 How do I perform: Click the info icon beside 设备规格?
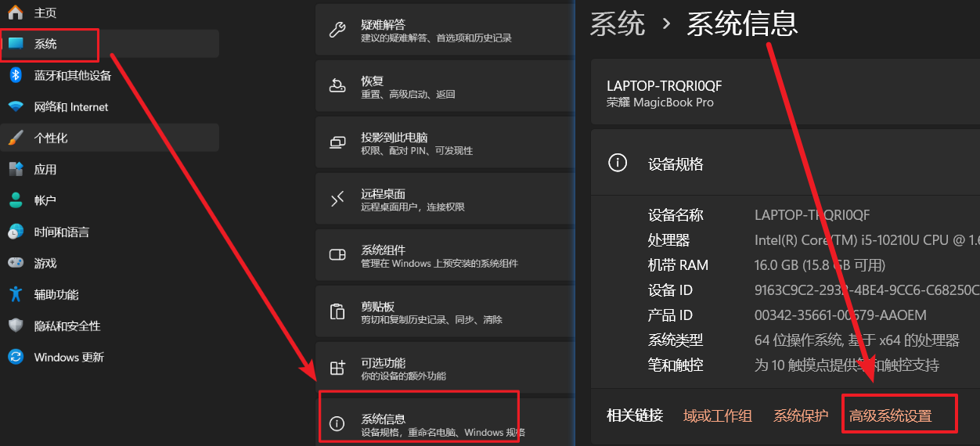point(618,163)
